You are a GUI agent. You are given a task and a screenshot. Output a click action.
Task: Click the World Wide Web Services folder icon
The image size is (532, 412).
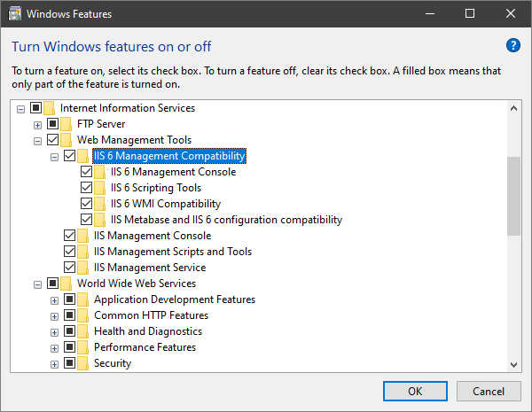click(66, 284)
